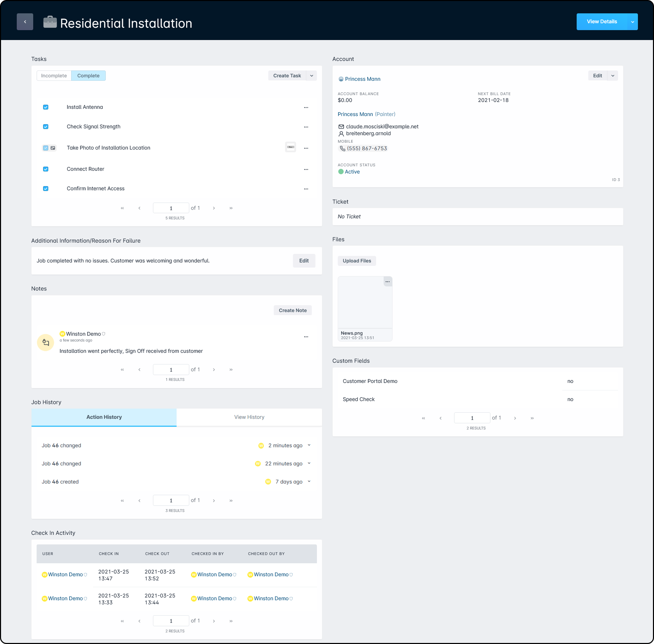Image resolution: width=654 pixels, height=644 pixels.
Task: Call the (555) 867-6753 mobile number
Action: click(x=367, y=149)
